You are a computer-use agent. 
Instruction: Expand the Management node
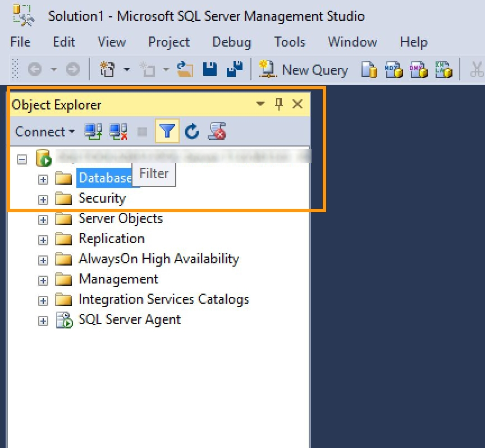43,281
